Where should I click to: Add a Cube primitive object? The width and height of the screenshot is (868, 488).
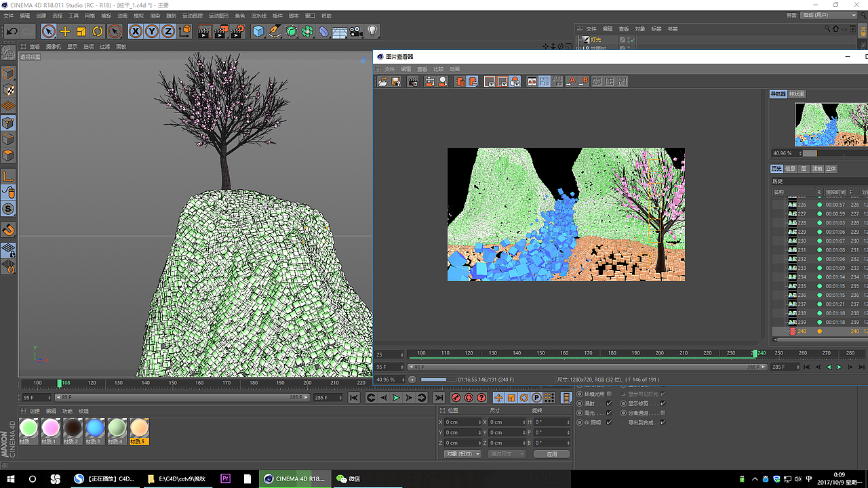(258, 31)
